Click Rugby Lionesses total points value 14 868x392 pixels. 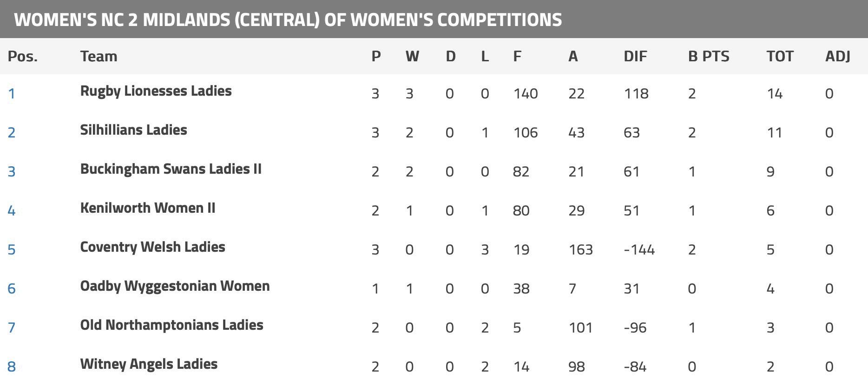tap(775, 94)
